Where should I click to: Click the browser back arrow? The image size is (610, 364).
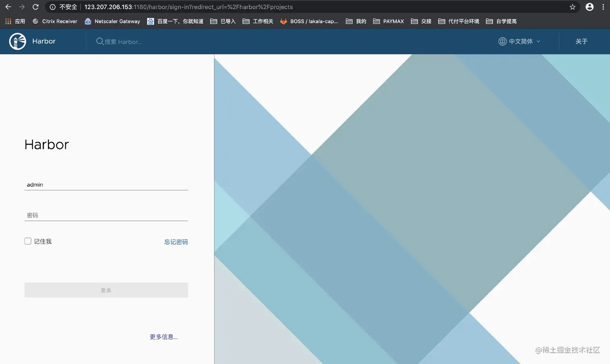pos(8,7)
